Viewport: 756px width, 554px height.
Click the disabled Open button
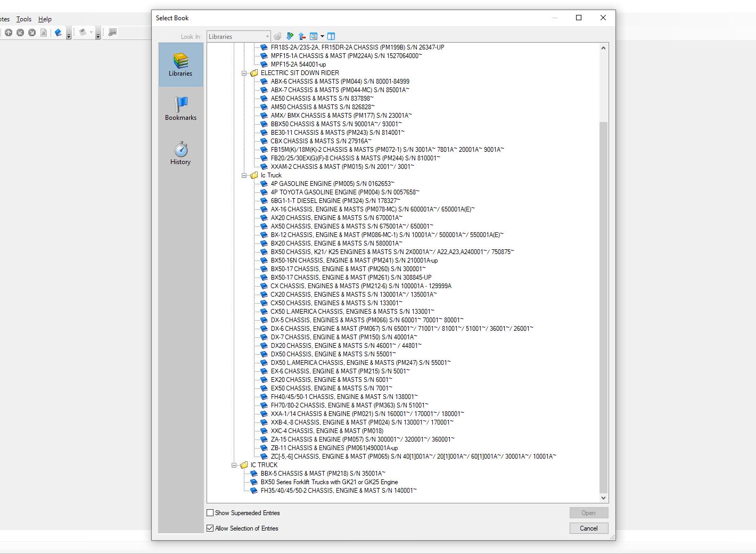(x=588, y=513)
